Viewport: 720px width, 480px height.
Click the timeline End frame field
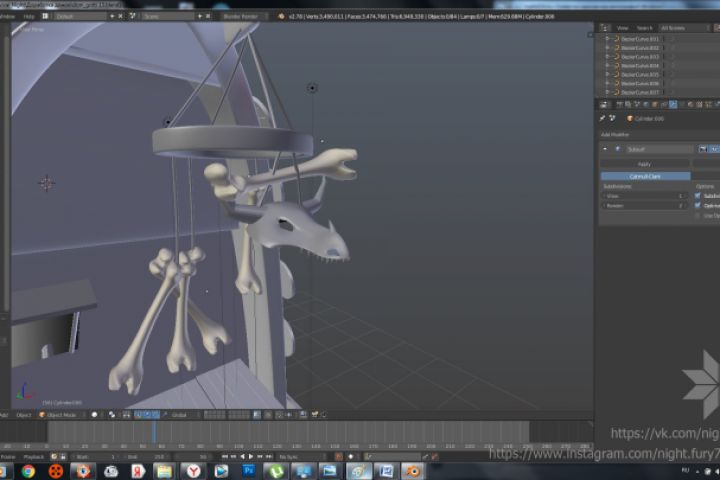[147, 457]
